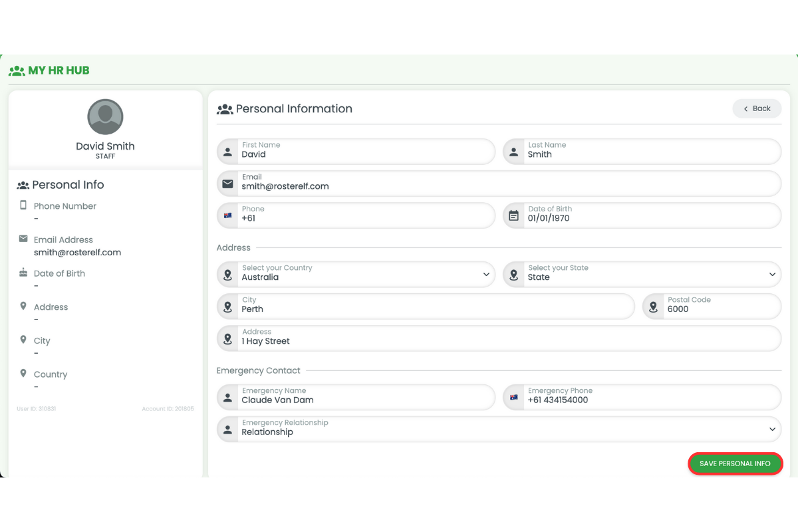Click the MY HR HUB people logo icon

tap(17, 70)
